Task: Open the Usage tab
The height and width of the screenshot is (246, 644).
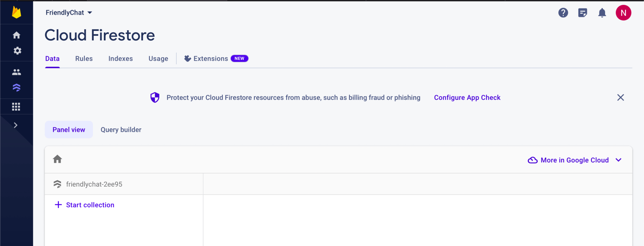Action: tap(158, 59)
